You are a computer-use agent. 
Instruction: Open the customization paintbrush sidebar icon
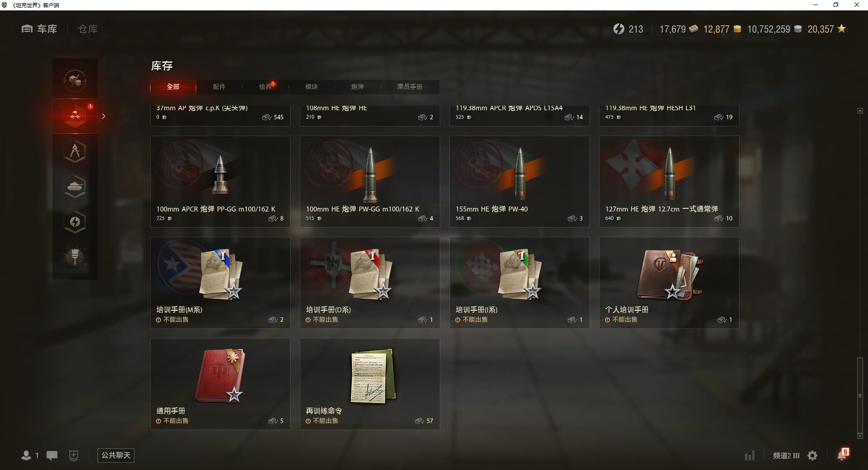(x=75, y=257)
